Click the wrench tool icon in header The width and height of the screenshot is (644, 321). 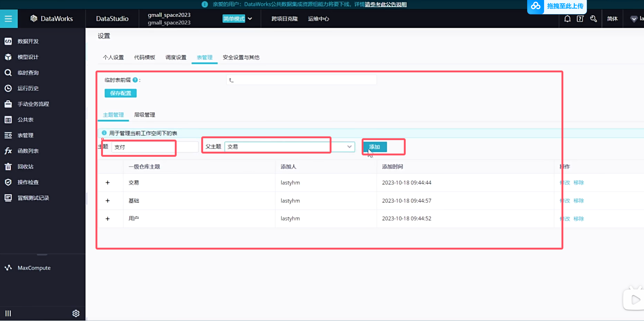pyautogui.click(x=593, y=19)
